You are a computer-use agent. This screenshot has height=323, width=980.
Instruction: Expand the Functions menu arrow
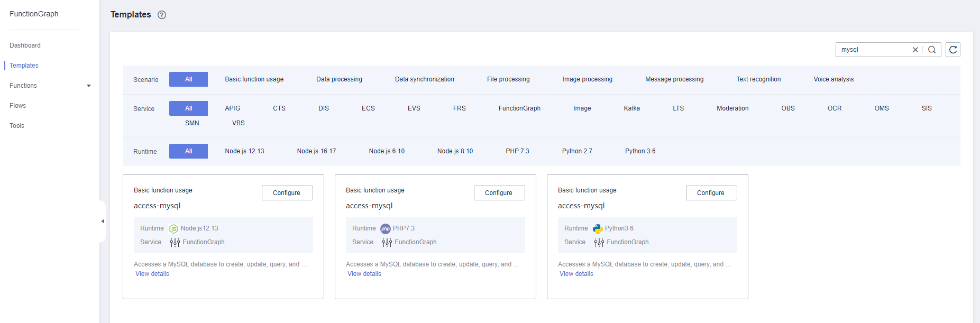pyautogui.click(x=89, y=86)
